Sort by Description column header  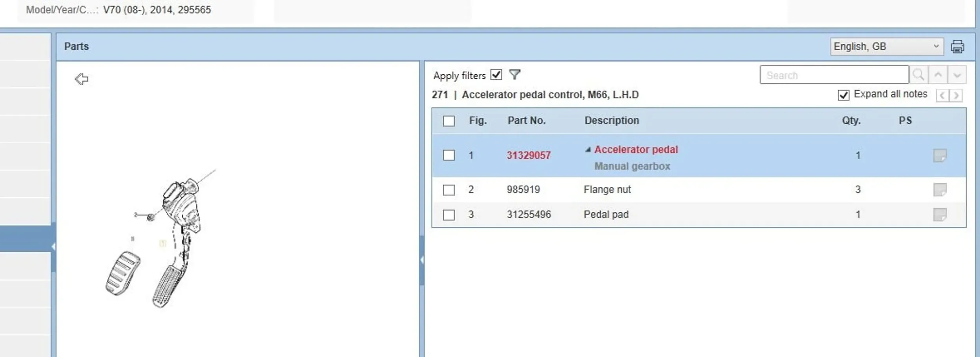(612, 120)
